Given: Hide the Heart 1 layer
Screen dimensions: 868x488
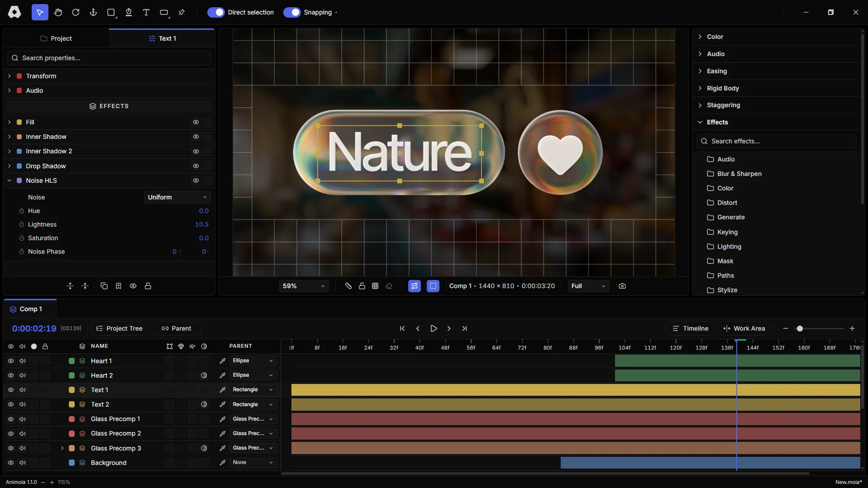Looking at the screenshot, I should (x=11, y=361).
